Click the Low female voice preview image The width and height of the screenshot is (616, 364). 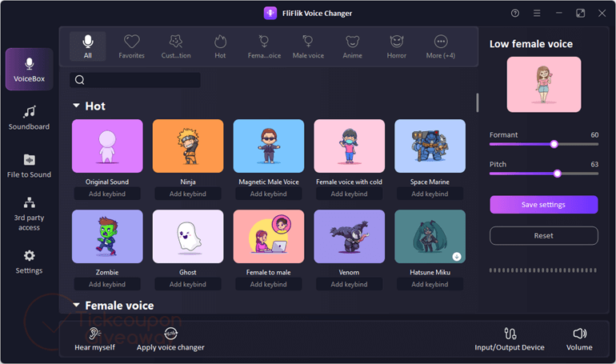click(544, 85)
